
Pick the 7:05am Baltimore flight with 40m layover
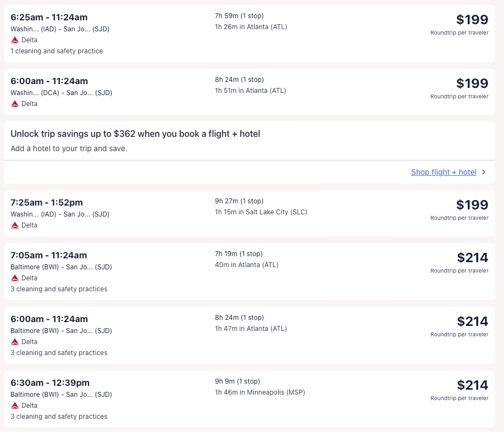point(49,256)
